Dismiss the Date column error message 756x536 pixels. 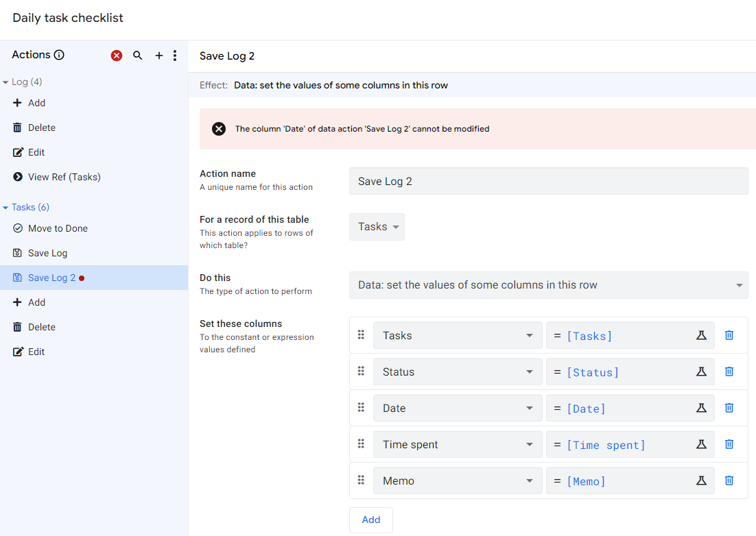pyautogui.click(x=218, y=129)
